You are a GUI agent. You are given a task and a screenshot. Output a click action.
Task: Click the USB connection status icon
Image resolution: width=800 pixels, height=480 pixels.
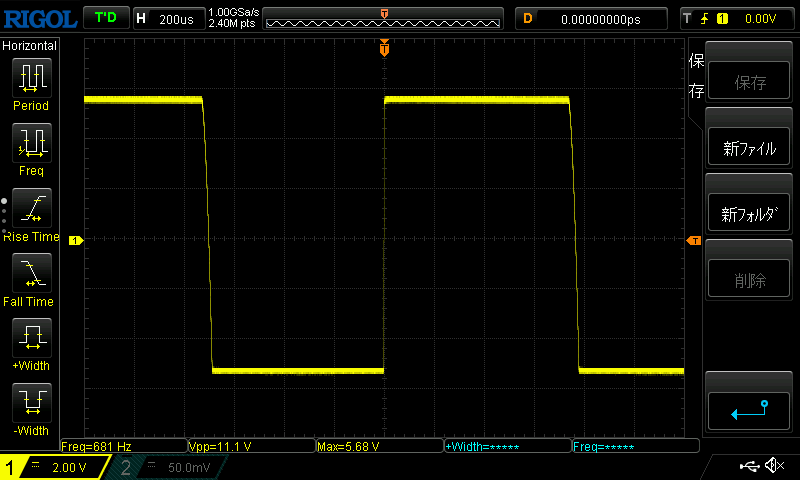pyautogui.click(x=749, y=465)
